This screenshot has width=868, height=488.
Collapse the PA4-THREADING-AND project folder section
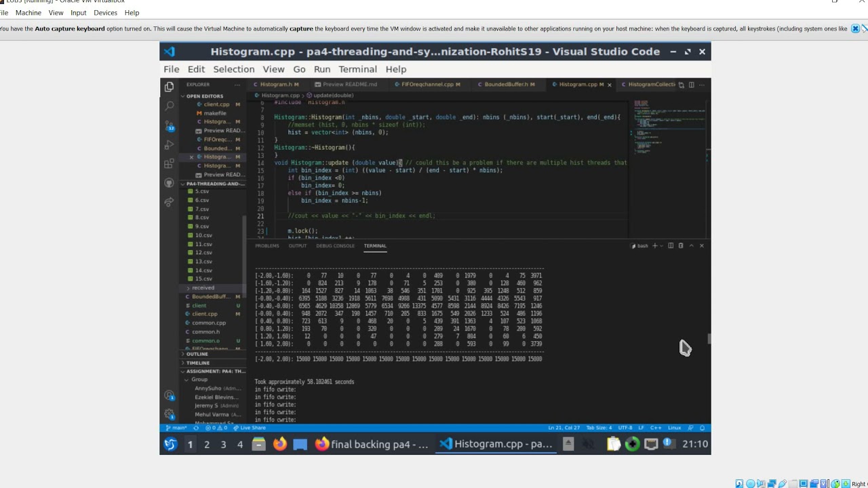213,184
